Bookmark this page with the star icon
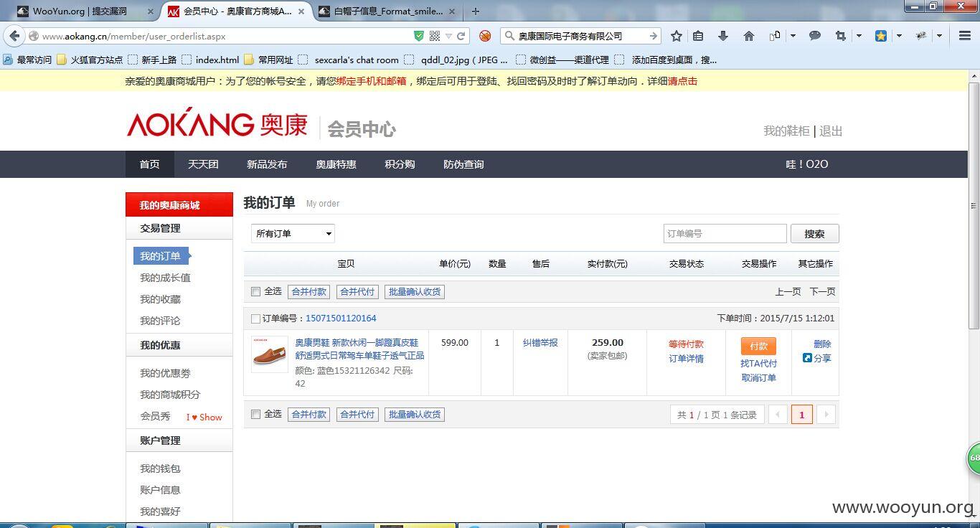Viewport: 980px width, 528px height. pyautogui.click(x=676, y=36)
